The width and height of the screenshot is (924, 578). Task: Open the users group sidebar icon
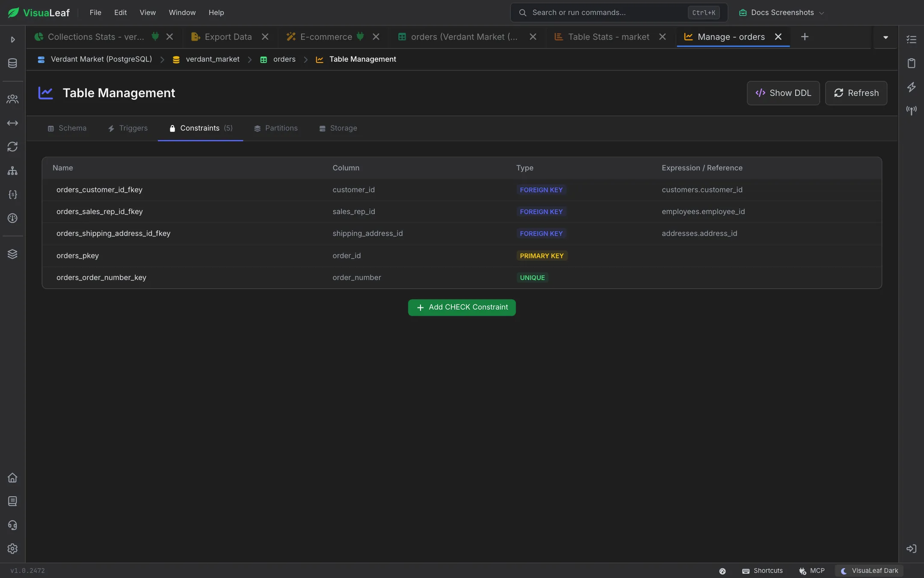point(12,99)
